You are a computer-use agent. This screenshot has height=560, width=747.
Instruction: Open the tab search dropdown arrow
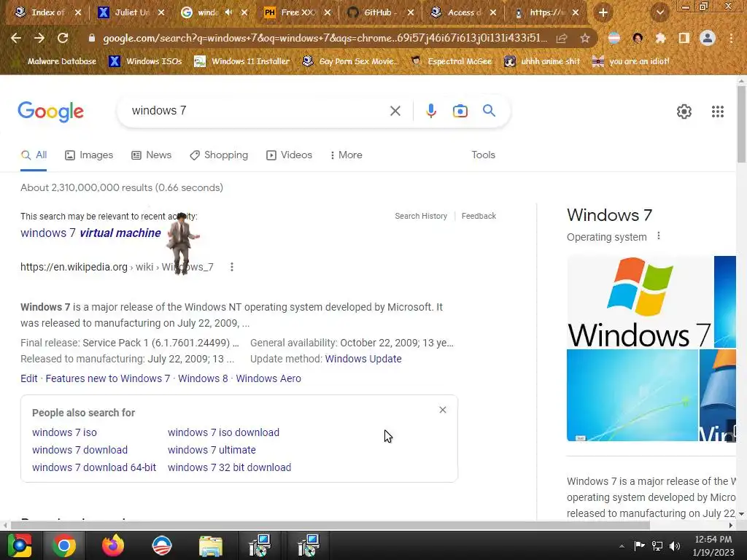tap(660, 12)
